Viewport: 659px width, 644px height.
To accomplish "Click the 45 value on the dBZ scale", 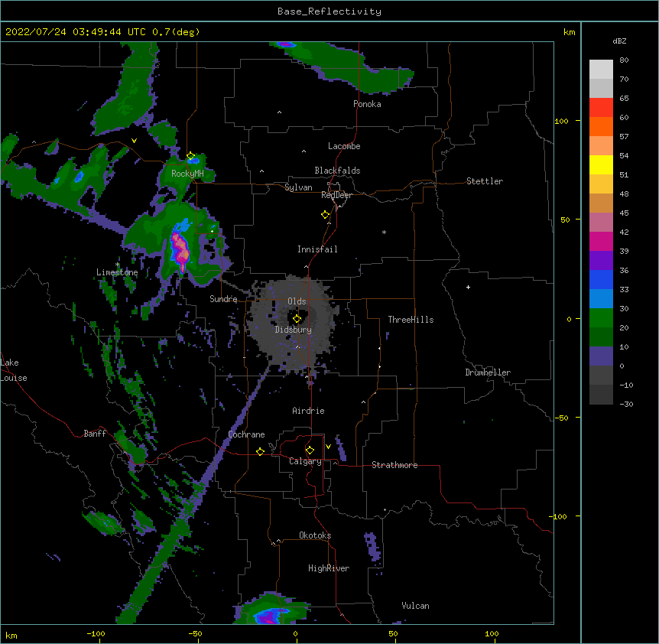I will pyautogui.click(x=624, y=213).
